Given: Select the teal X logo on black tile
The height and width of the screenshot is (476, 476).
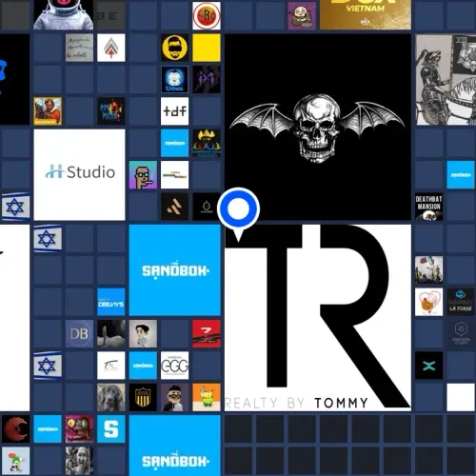Looking at the screenshot, I should coord(429,366).
